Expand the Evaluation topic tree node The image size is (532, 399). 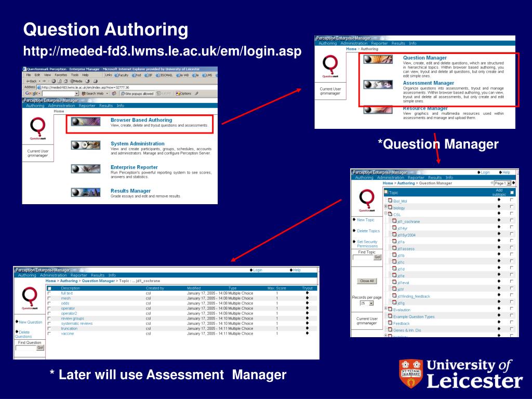386,309
